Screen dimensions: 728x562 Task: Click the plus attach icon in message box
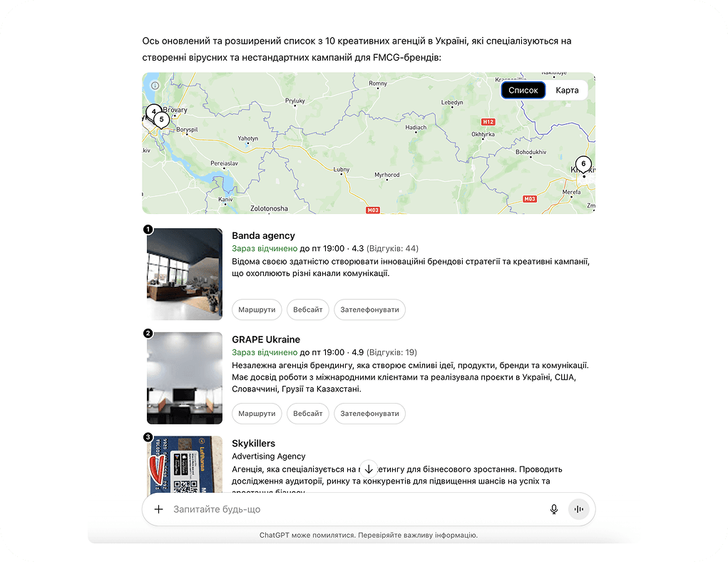coord(158,509)
